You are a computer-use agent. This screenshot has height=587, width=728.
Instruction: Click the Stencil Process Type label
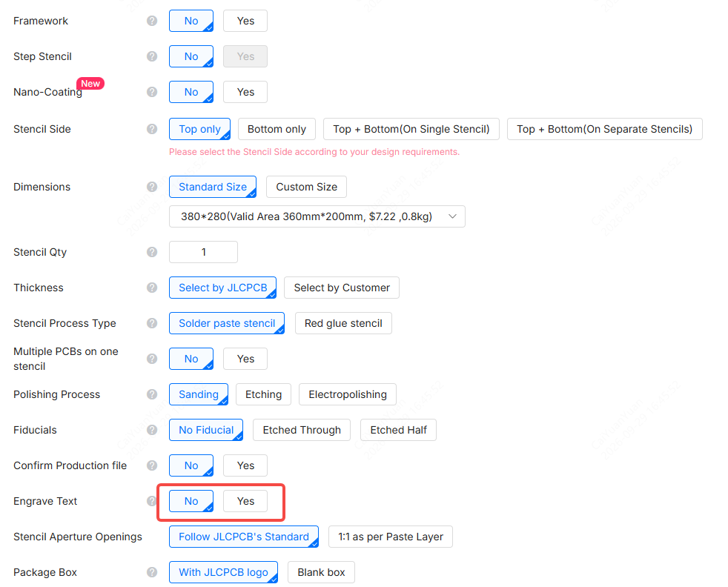pyautogui.click(x=64, y=323)
